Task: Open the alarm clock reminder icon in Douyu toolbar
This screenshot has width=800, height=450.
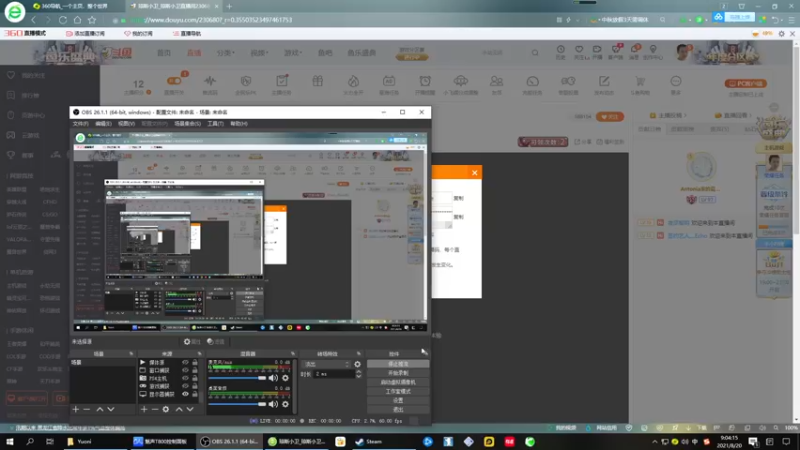Action: point(425,81)
